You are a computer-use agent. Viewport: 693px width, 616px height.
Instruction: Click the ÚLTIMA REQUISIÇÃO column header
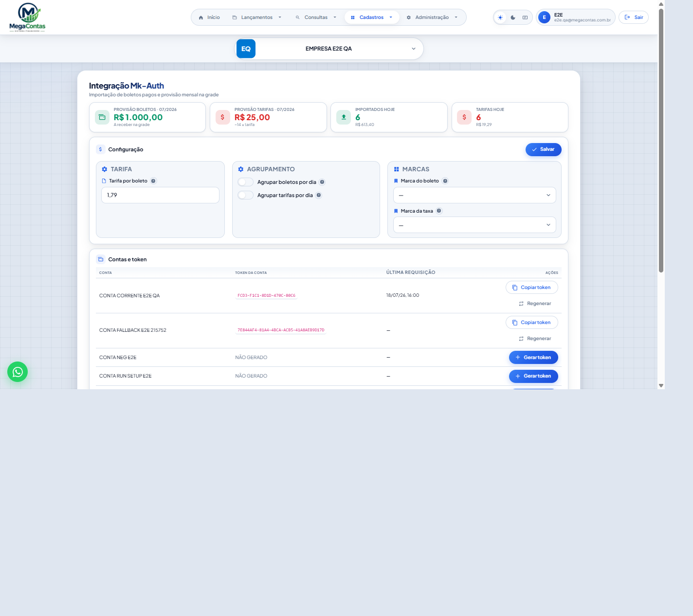pos(411,272)
